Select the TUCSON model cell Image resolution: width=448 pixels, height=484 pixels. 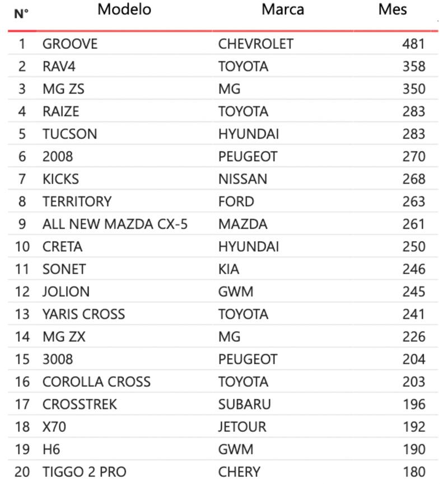tap(69, 134)
